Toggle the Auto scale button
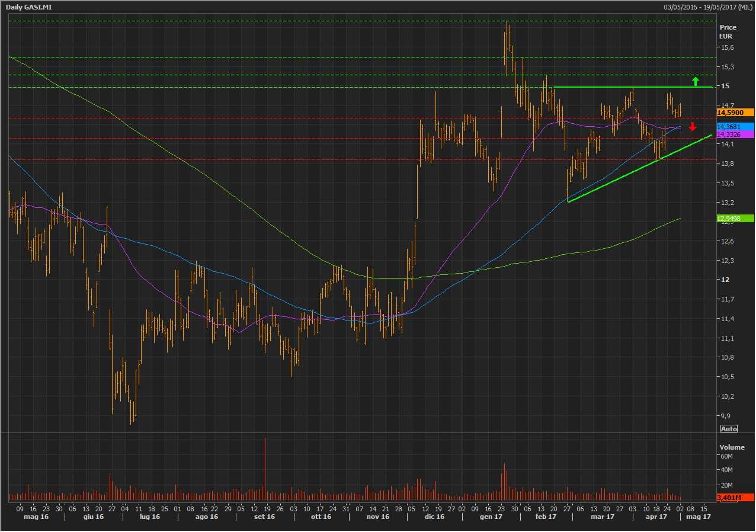 pos(728,428)
